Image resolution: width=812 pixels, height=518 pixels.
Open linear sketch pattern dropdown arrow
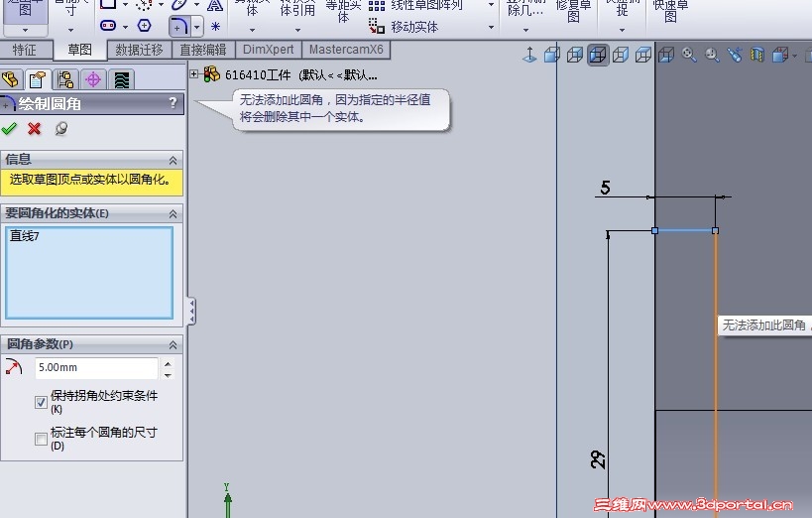491,5
